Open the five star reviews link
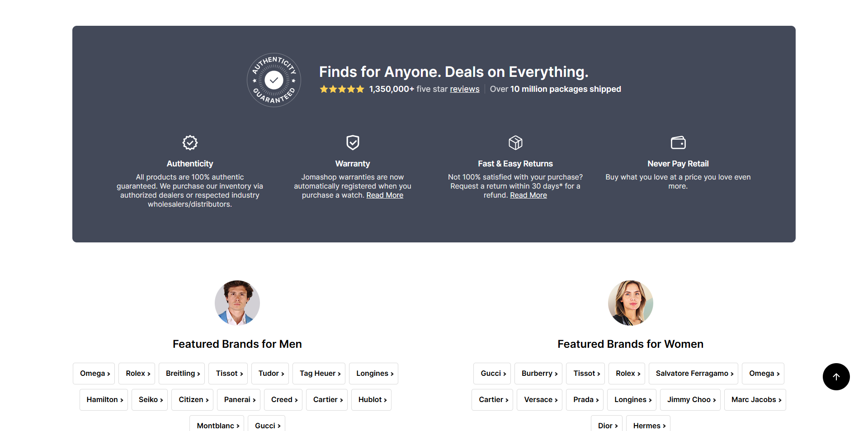Screen dimensions: 868x431 (x=465, y=89)
